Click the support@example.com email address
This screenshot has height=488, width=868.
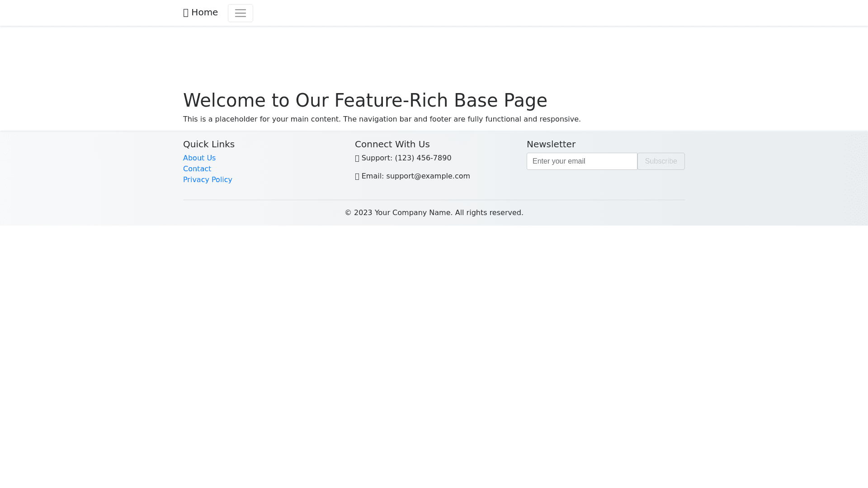pyautogui.click(x=428, y=176)
